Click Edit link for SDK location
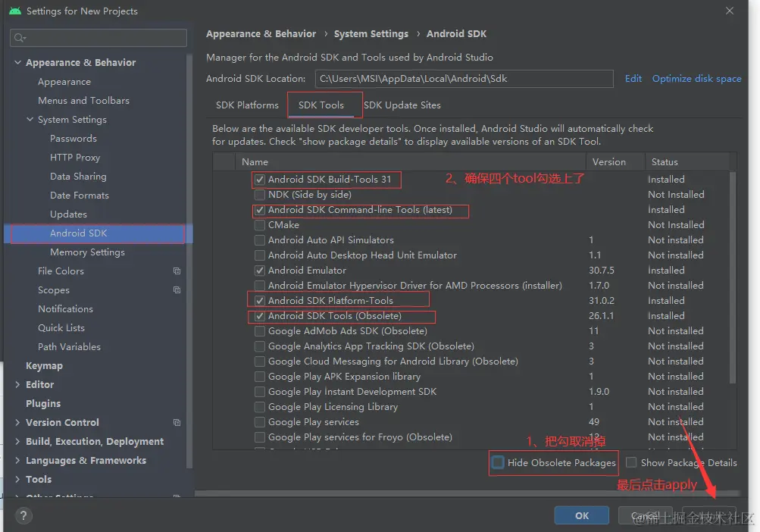Viewport: 760px width, 532px height. click(633, 79)
